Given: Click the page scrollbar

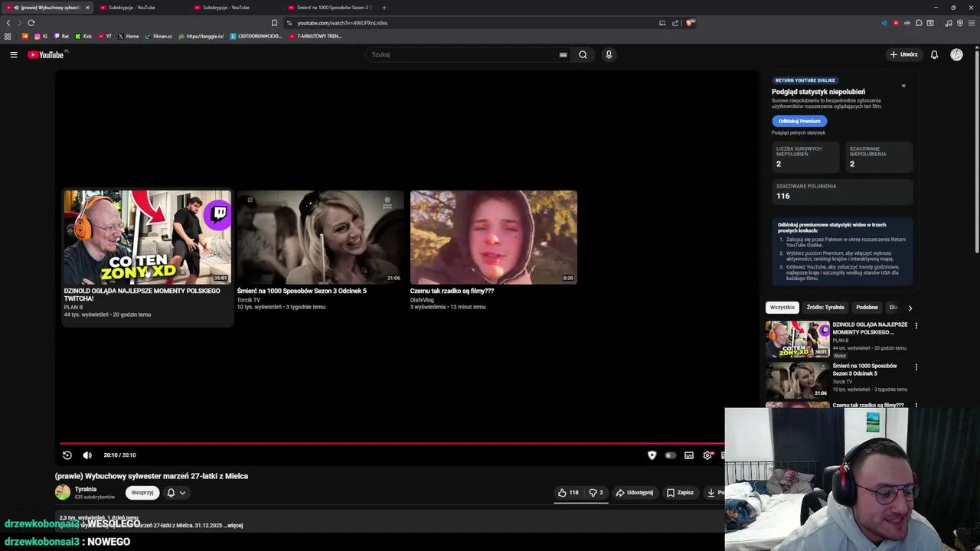Looking at the screenshot, I should click(x=977, y=153).
